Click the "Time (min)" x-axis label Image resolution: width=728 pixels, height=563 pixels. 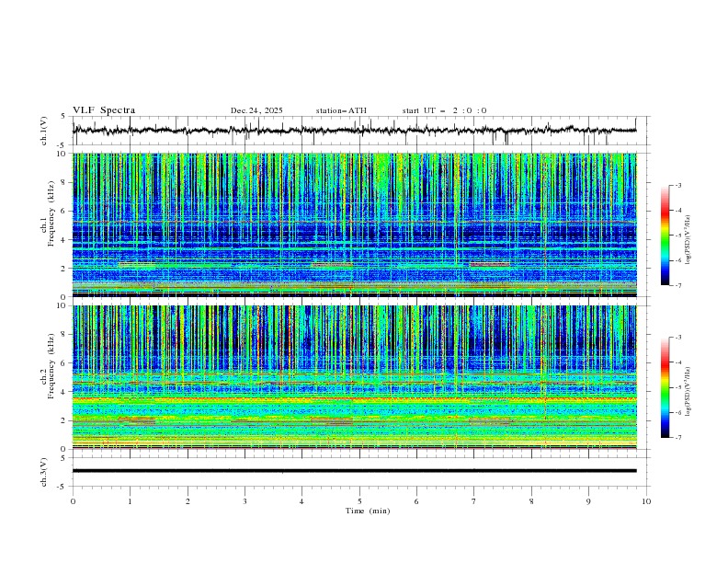[368, 511]
